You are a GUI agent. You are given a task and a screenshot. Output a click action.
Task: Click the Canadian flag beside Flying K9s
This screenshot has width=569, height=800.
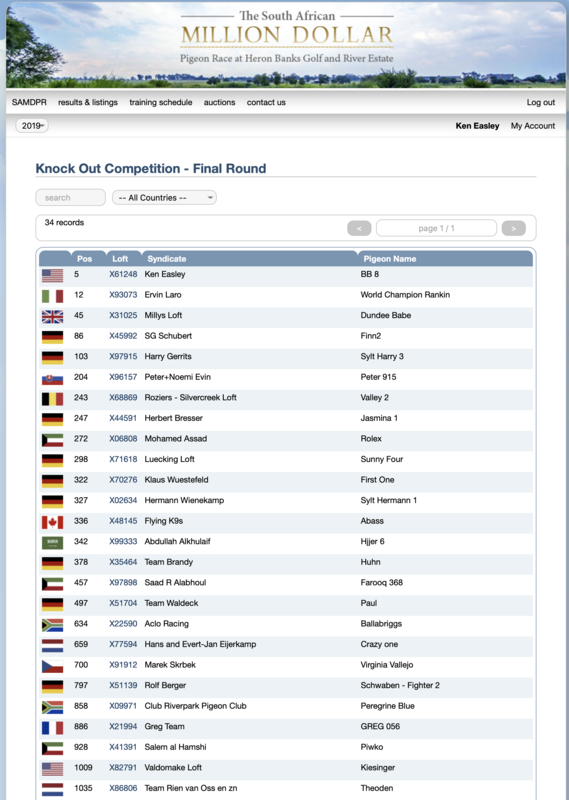coord(53,522)
